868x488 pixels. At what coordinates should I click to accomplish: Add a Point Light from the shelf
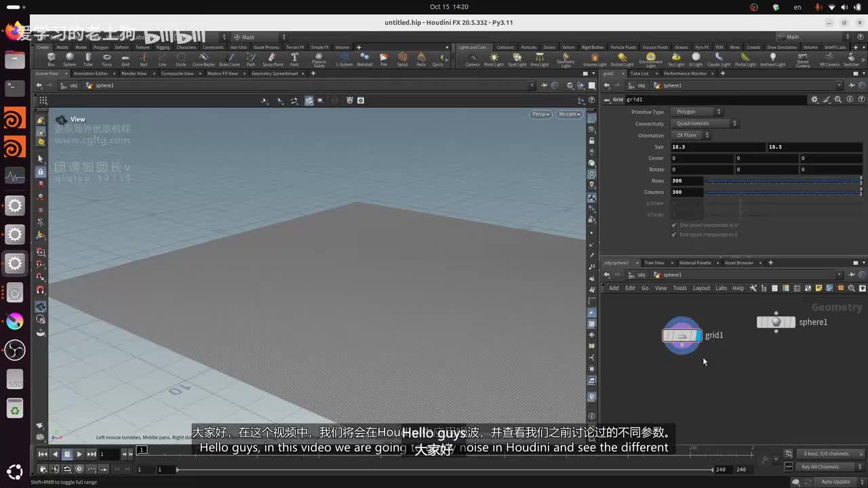494,60
